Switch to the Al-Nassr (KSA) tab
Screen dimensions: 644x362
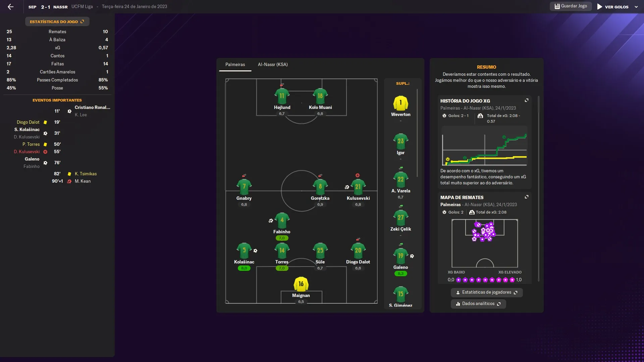coord(273,64)
